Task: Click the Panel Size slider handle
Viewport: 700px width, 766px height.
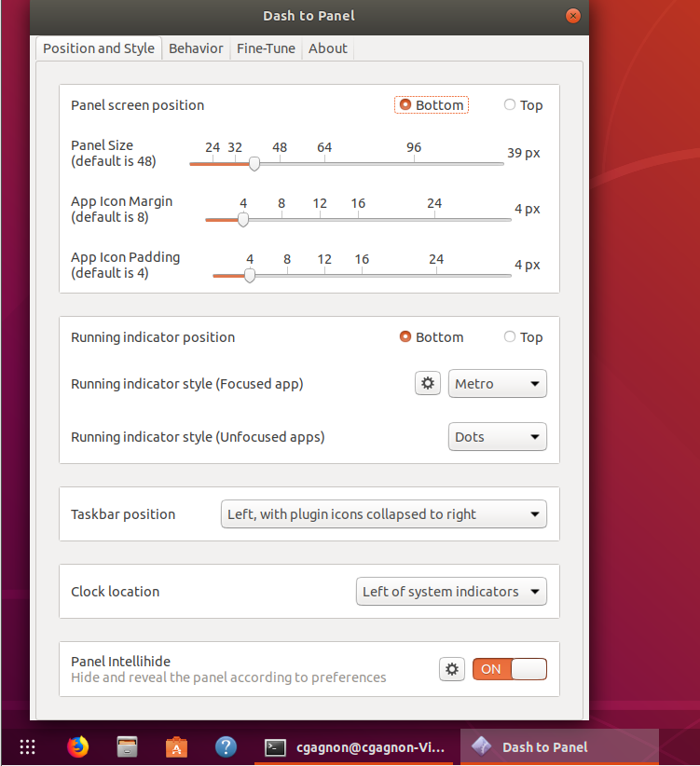Action: 254,164
